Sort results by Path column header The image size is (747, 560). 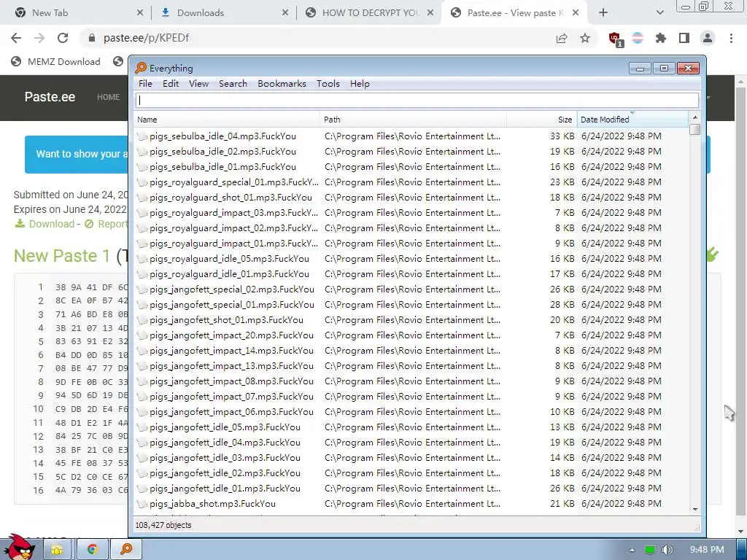click(x=413, y=120)
